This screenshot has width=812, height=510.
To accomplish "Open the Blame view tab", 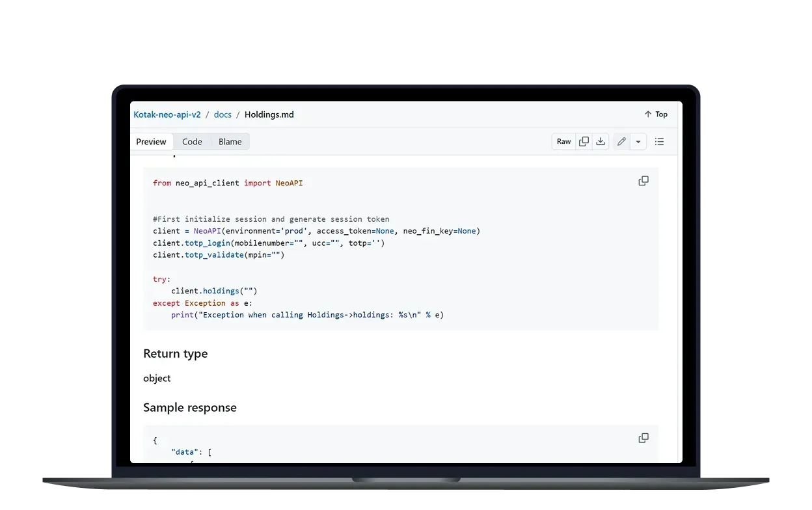I will (x=230, y=142).
